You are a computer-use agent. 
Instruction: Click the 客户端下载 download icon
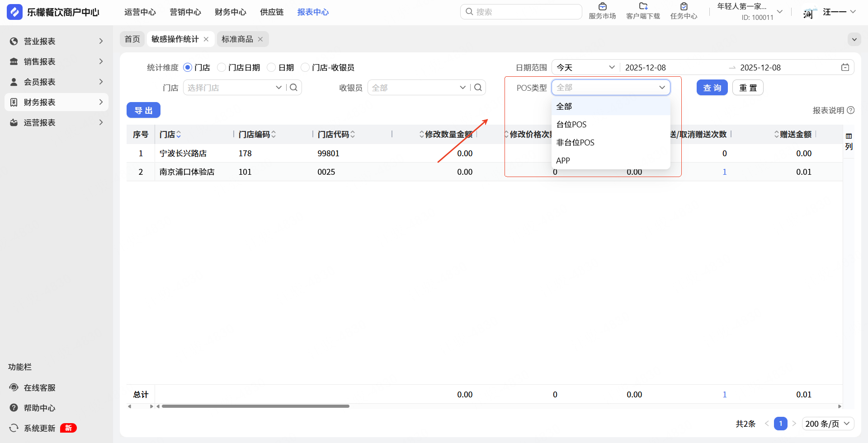643,7
